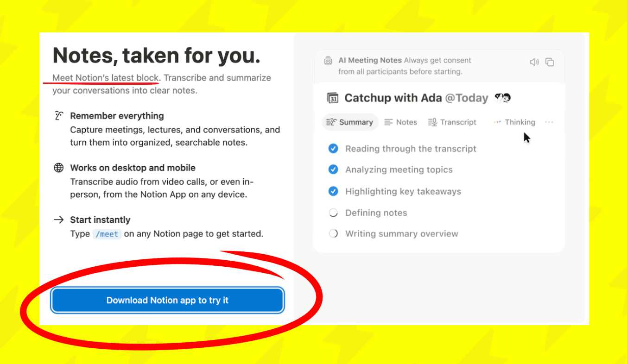Click the speaker audio icon
This screenshot has width=627, height=364.
[x=534, y=62]
